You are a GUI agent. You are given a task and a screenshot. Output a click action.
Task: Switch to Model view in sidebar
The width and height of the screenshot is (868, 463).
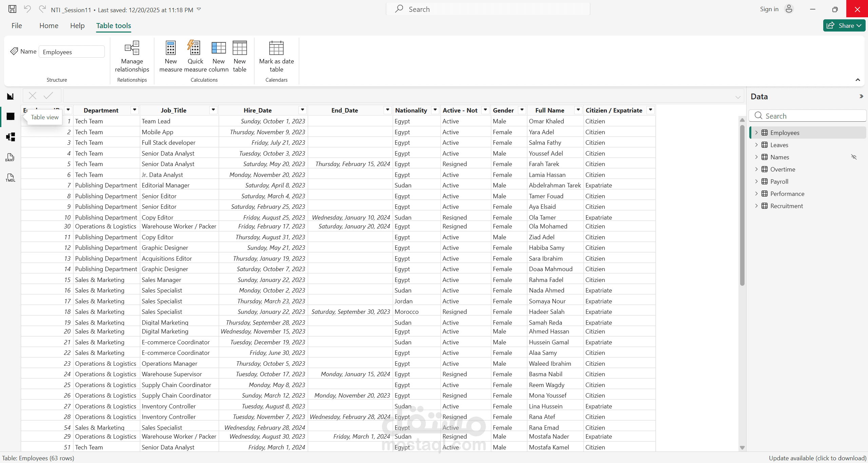(x=11, y=137)
